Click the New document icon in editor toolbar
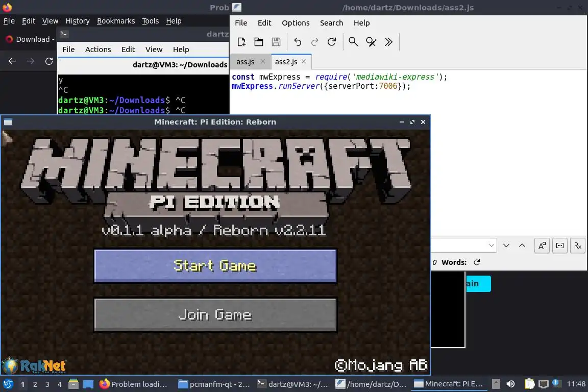This screenshot has width=588, height=392. click(x=241, y=42)
